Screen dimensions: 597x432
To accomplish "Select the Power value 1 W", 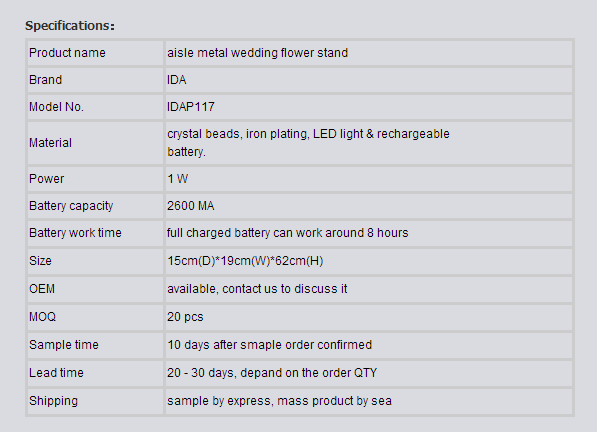I will click(177, 179).
